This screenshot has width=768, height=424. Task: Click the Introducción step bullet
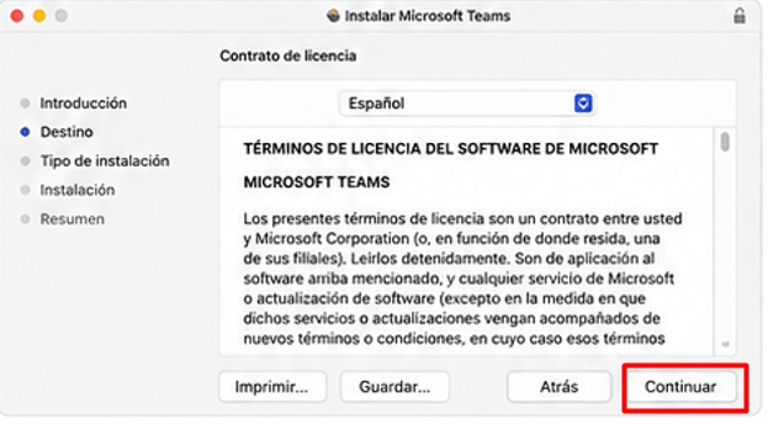pyautogui.click(x=25, y=103)
